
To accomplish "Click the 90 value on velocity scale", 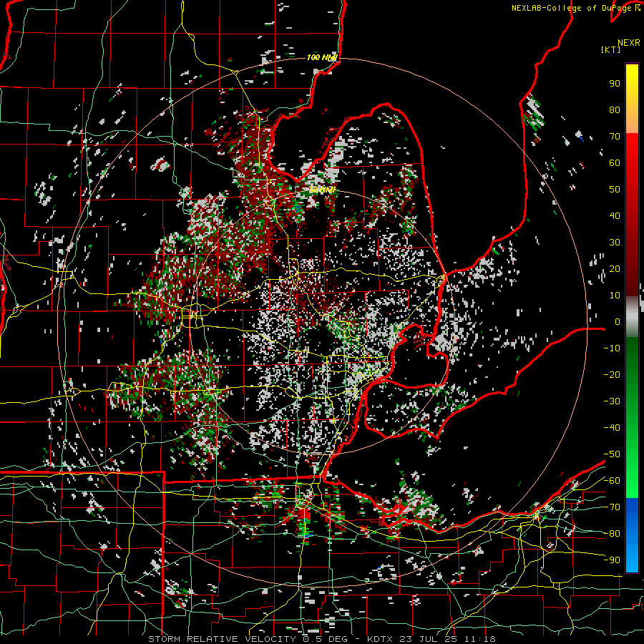I will tap(615, 84).
